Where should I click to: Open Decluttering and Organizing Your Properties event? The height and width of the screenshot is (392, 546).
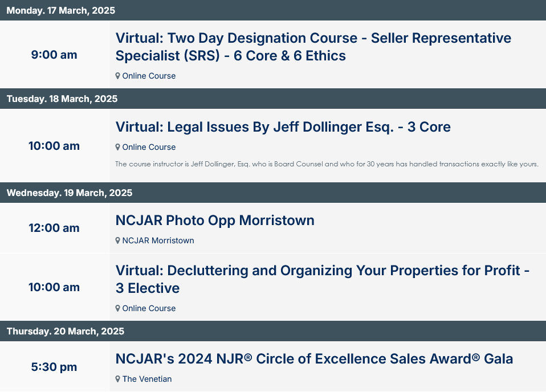click(x=323, y=279)
